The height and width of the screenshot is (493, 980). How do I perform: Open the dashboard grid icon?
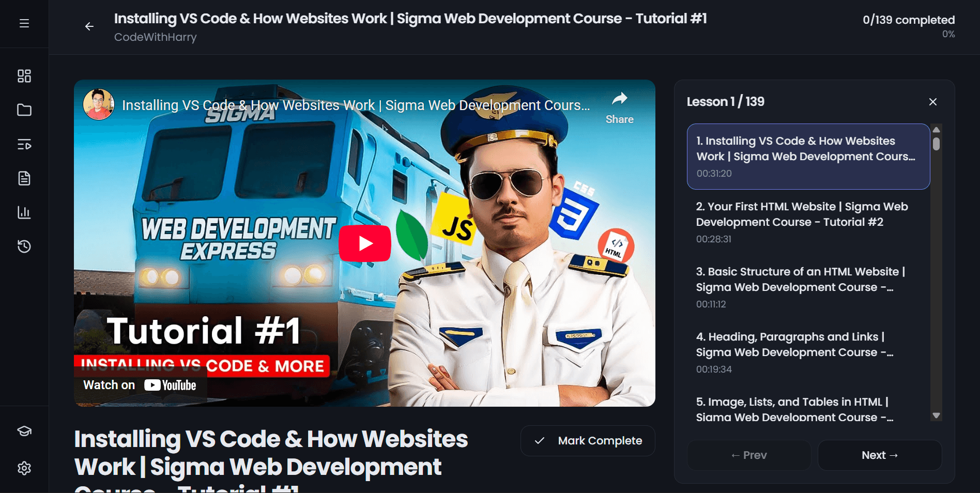coord(24,76)
